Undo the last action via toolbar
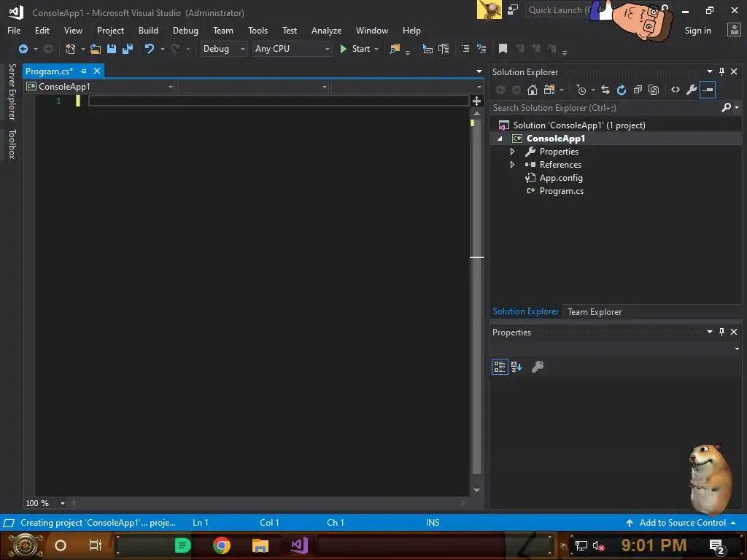Image resolution: width=747 pixels, height=560 pixels. 150,49
